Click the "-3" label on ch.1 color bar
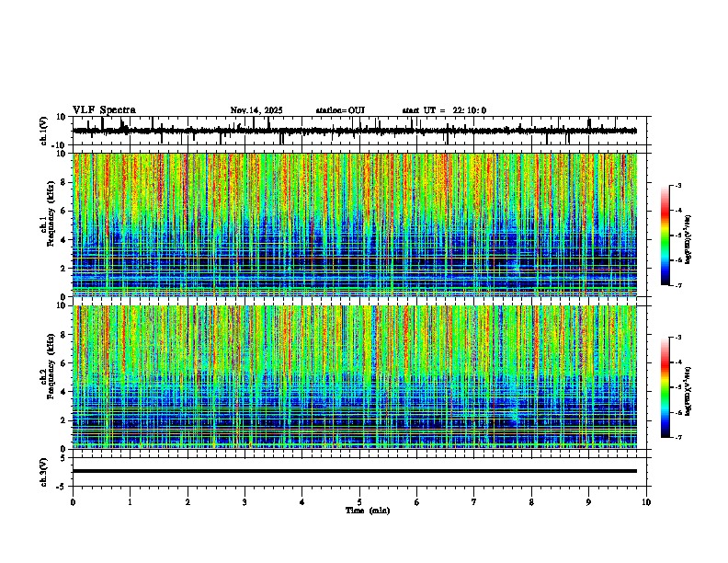The height and width of the screenshot is (563, 728). pos(678,185)
